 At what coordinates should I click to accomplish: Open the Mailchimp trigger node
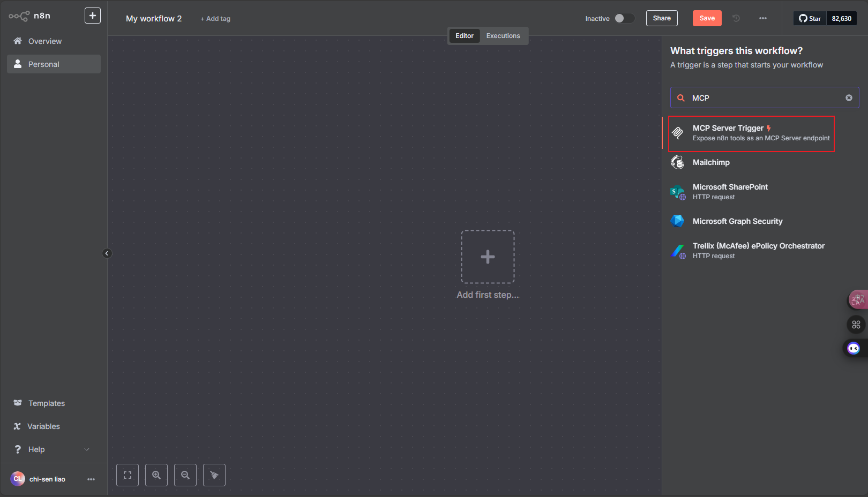coord(711,162)
